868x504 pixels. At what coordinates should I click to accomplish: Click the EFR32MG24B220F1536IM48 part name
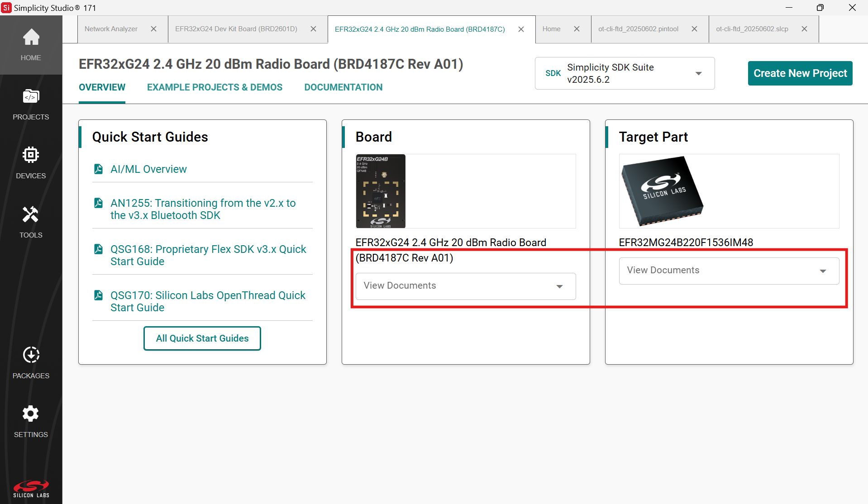[686, 242]
